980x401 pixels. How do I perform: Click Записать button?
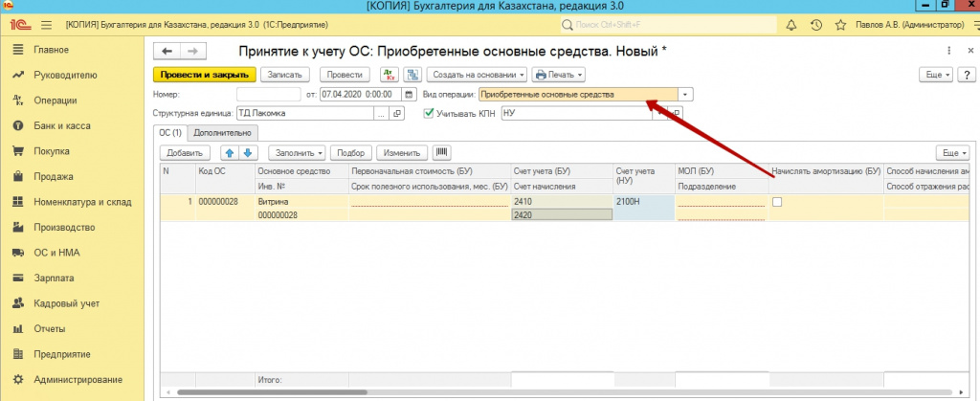(x=284, y=75)
